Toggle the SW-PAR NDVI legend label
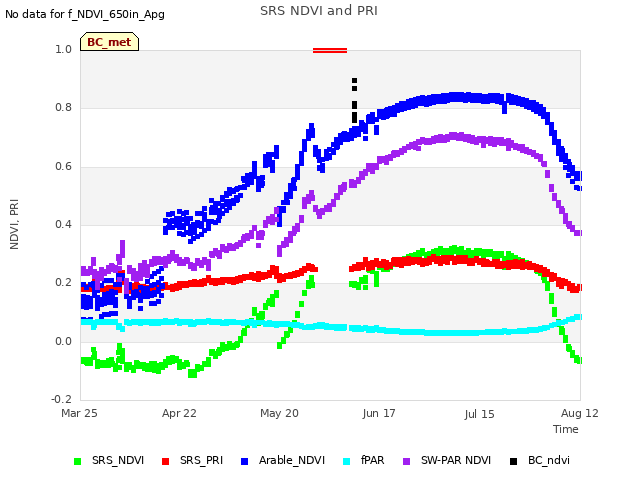This screenshot has width=640, height=480. (456, 460)
